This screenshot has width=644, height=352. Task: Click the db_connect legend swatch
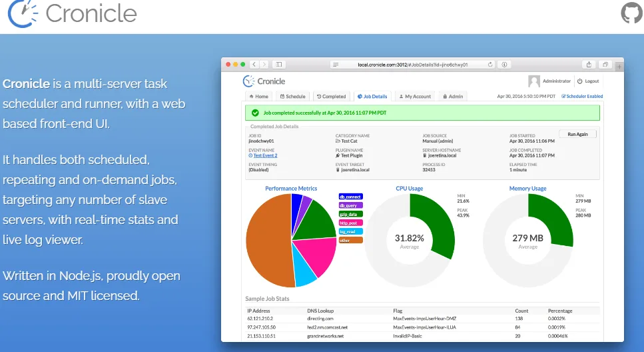point(350,197)
